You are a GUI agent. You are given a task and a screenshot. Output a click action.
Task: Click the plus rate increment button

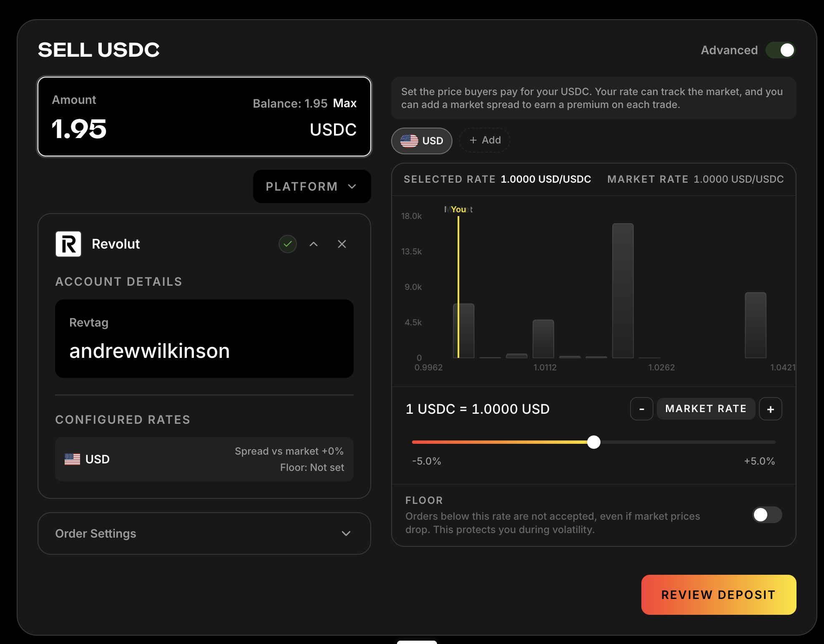point(770,409)
